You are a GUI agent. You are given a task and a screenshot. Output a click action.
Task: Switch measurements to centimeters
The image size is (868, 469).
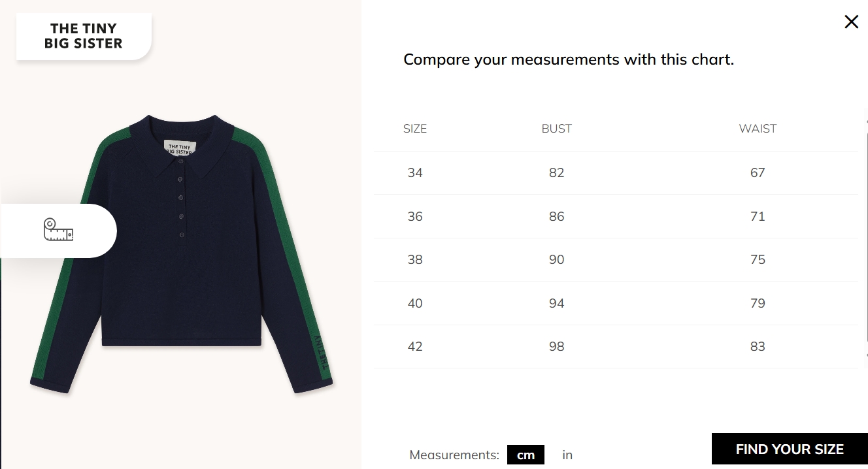pos(526,455)
